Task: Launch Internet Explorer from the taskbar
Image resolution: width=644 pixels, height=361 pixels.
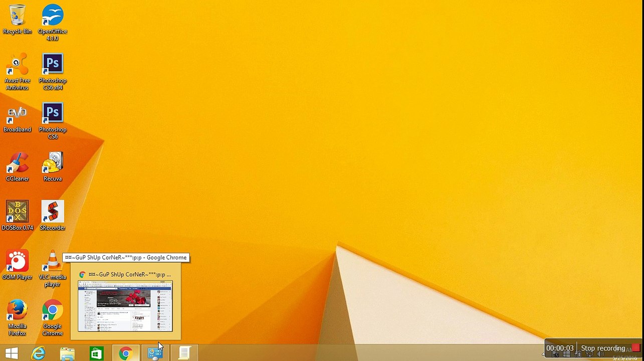Action: pos(39,353)
